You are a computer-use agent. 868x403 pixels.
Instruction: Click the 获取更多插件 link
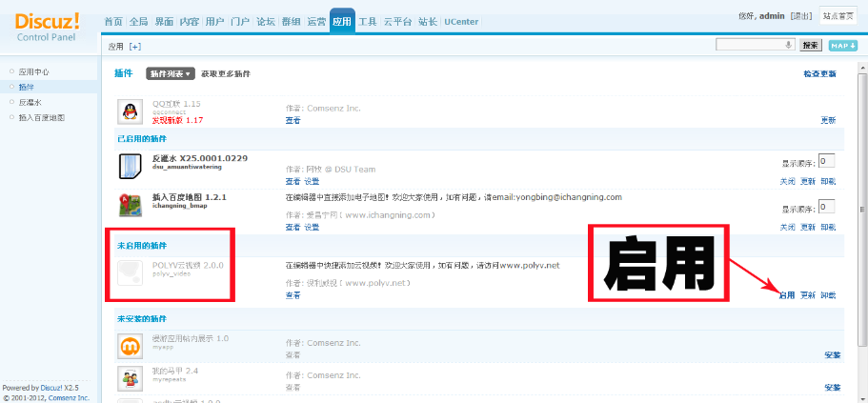226,73
